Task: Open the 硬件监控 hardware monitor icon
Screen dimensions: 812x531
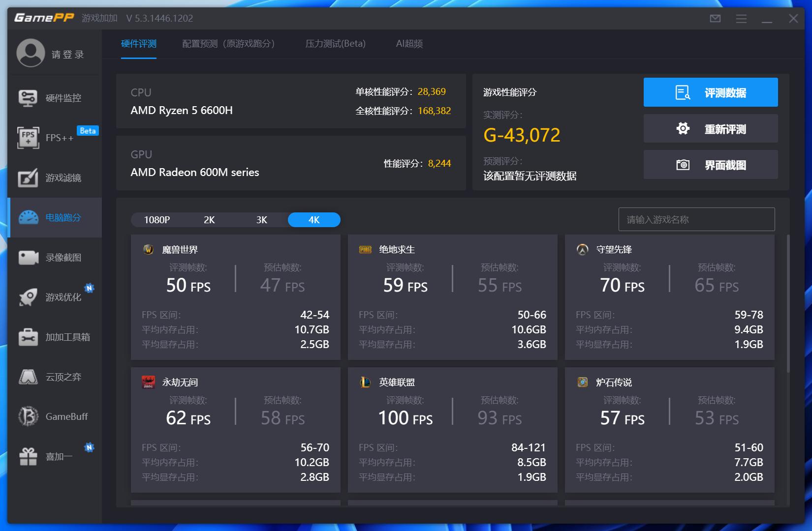Action: tap(28, 98)
